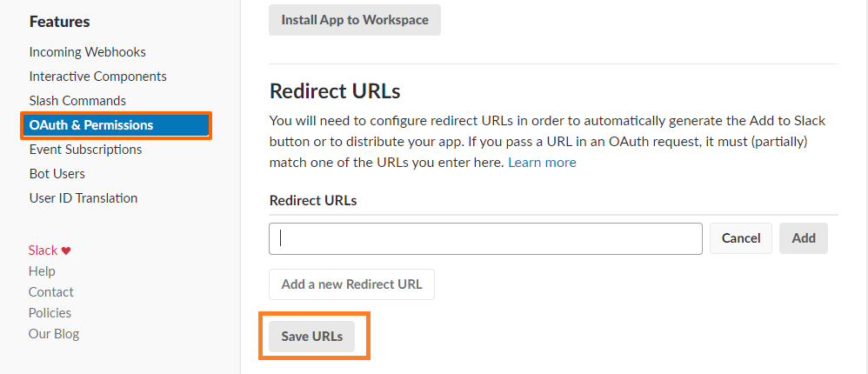Click the Contact link

tap(50, 292)
